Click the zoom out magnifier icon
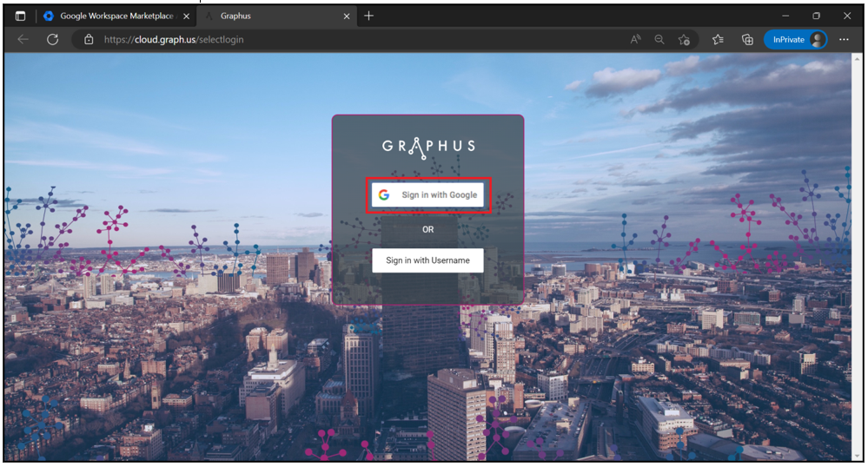Screen dimensions: 868x467 pos(659,39)
